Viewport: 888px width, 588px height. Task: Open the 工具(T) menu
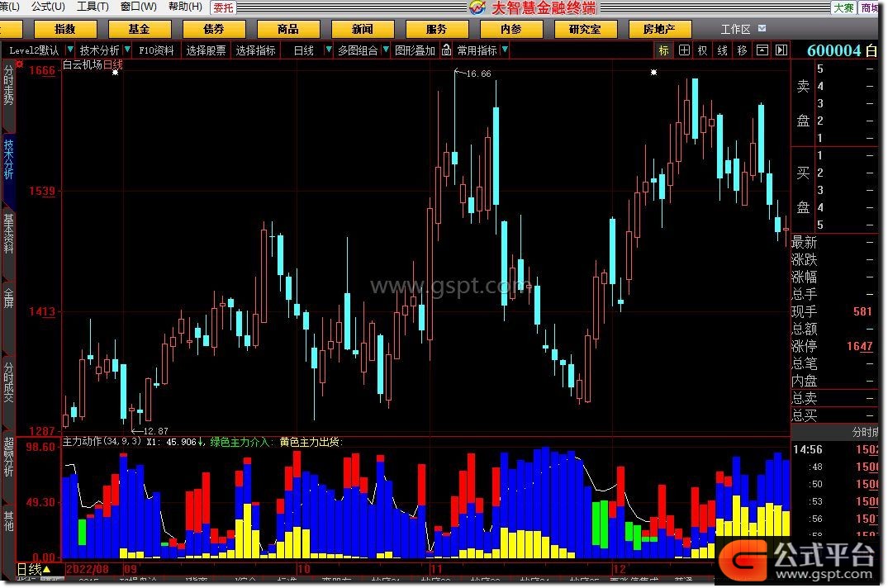pos(93,7)
